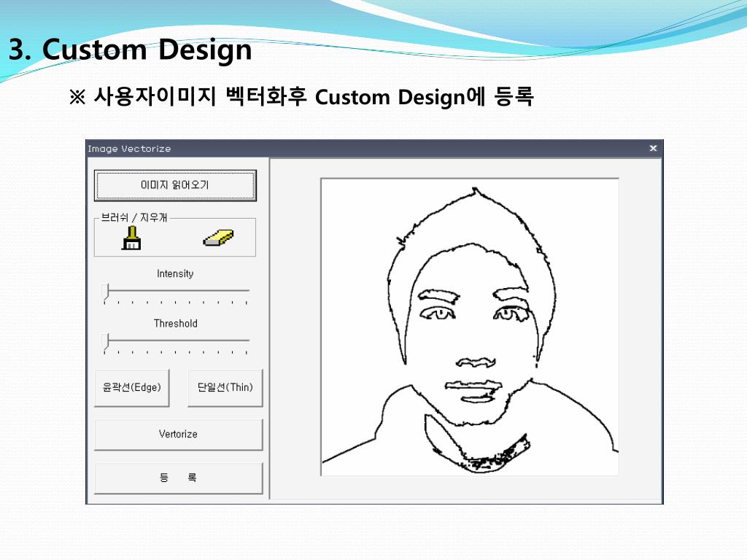Select the brush tool icon
Screen dimensions: 747x560
(x=131, y=238)
